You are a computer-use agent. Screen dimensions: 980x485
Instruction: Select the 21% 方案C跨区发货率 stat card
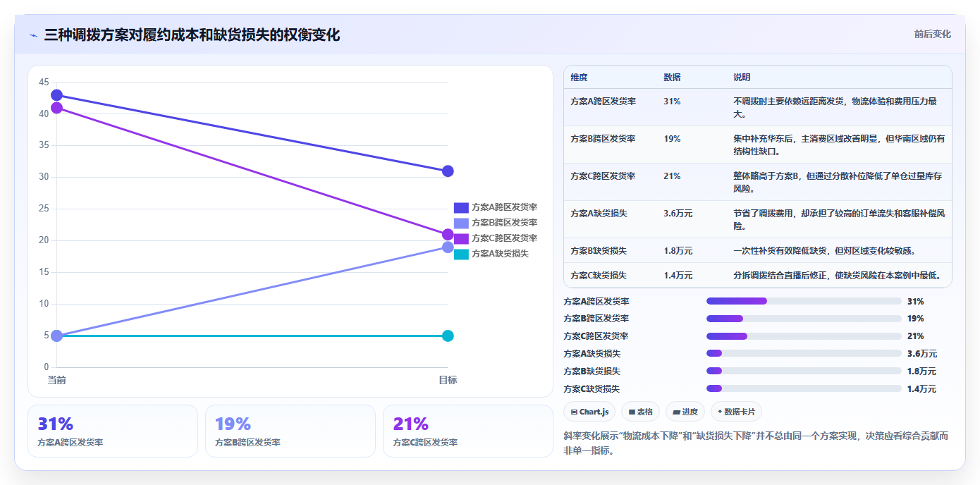pos(468,431)
